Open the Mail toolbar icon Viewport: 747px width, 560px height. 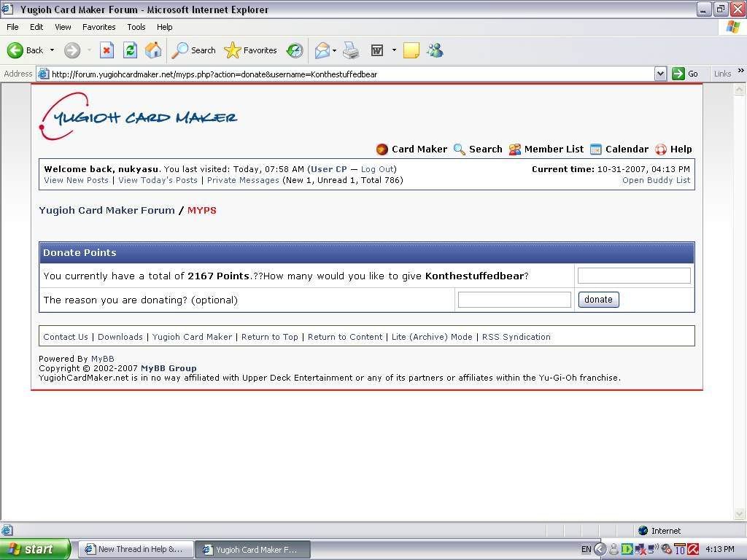pyautogui.click(x=322, y=50)
